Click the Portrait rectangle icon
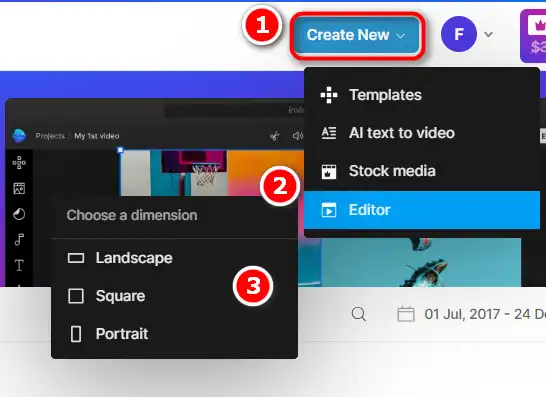The image size is (546, 397). pos(76,334)
